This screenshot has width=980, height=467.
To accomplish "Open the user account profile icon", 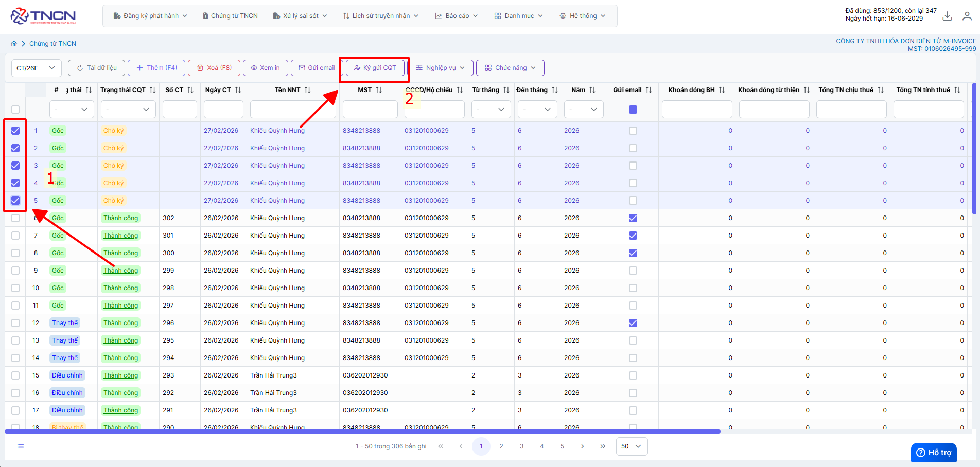I will click(x=967, y=16).
